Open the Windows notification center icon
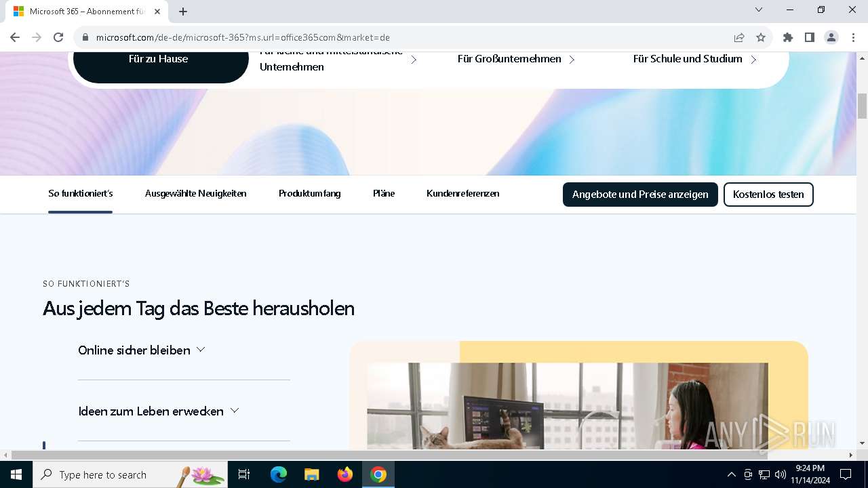Screen dimensions: 868x488 pyautogui.click(x=846, y=474)
